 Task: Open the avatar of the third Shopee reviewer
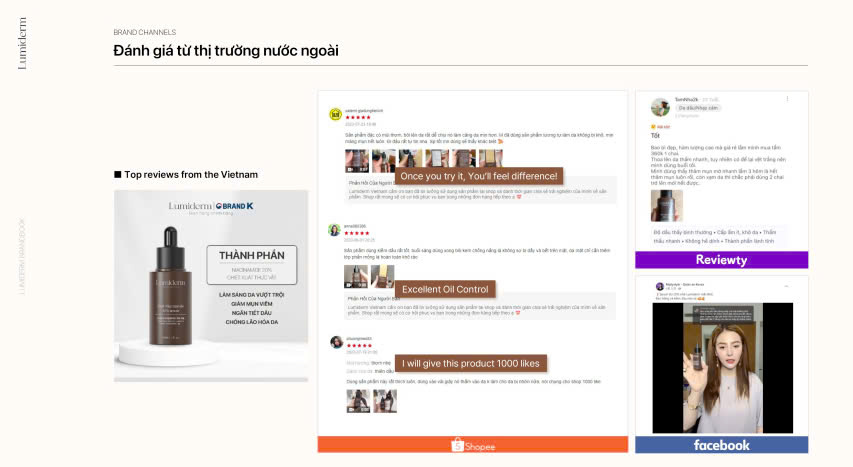pyautogui.click(x=337, y=342)
